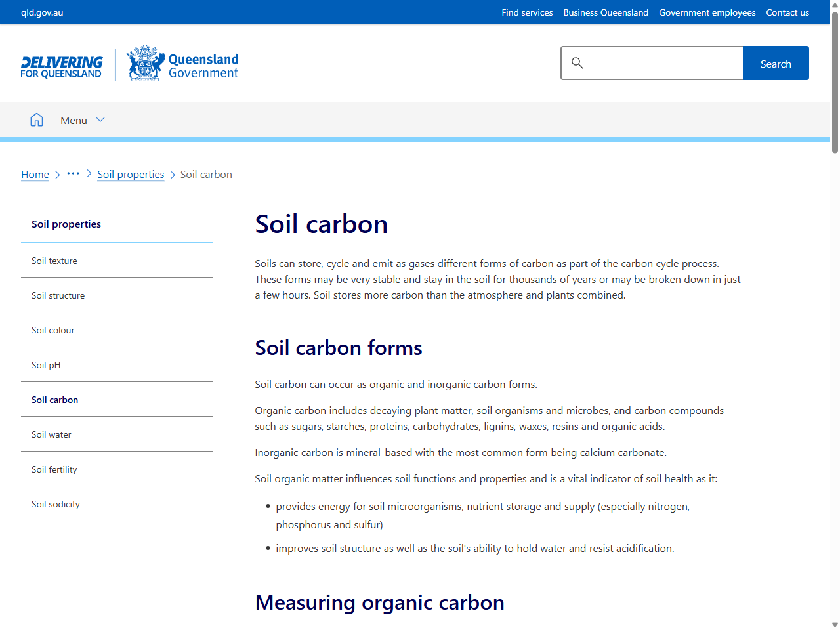Screen dimensions: 840x630
Task: Navigate to Business Queensland
Action: (x=606, y=12)
